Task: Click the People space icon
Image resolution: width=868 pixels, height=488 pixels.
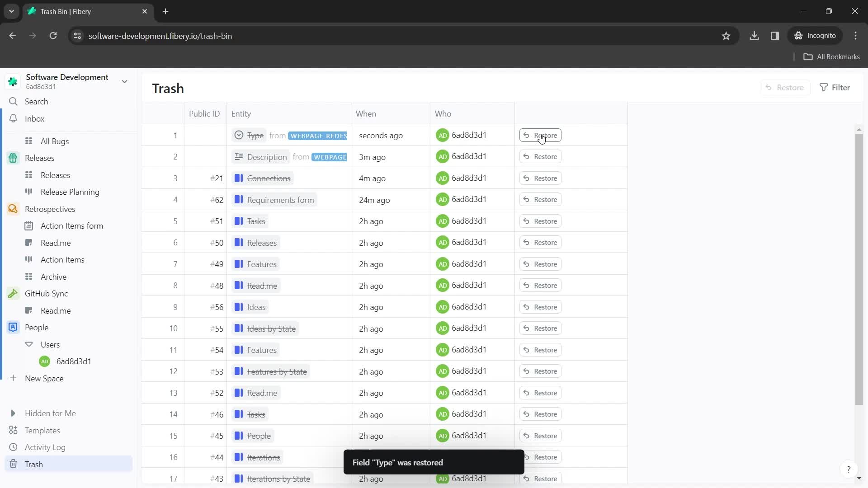Action: (13, 328)
